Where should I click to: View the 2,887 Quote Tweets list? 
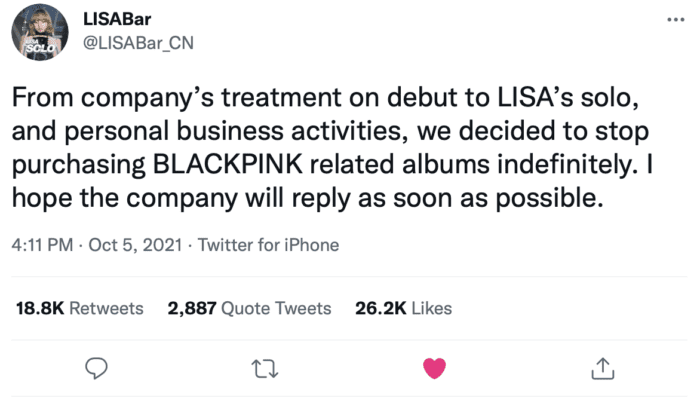[x=249, y=308]
